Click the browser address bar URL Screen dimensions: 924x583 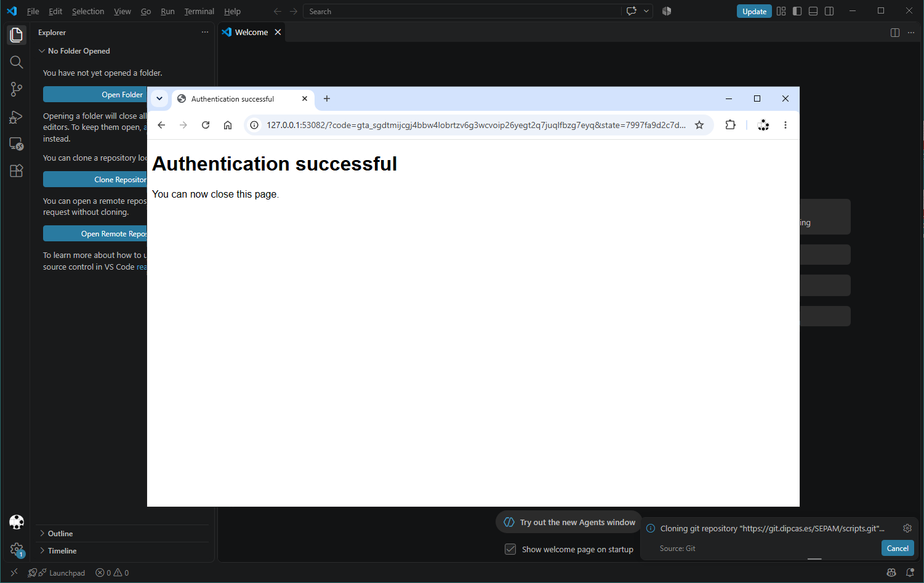pyautogui.click(x=476, y=125)
